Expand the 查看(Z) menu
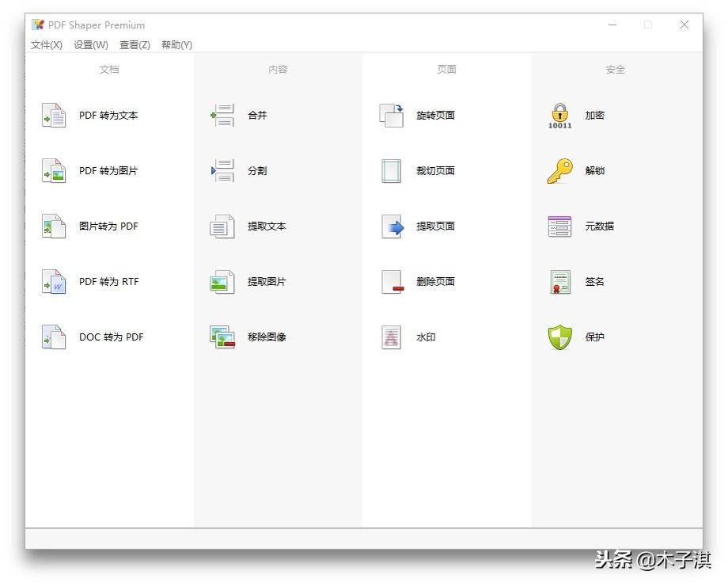This screenshot has height=586, width=728. [135, 45]
